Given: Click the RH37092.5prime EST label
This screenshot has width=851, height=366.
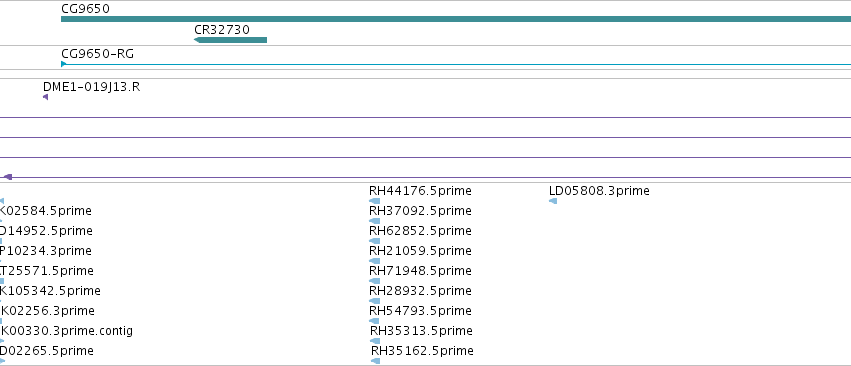Looking at the screenshot, I should click(x=420, y=211).
